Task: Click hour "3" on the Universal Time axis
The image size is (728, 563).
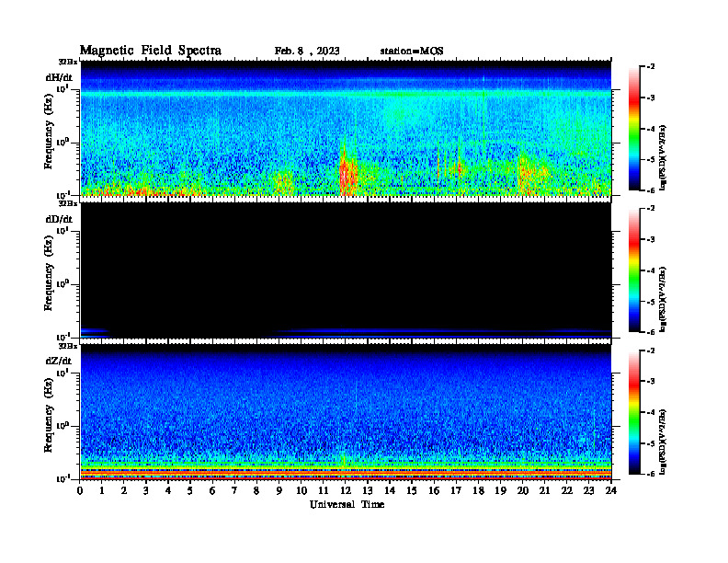Action: [x=146, y=490]
